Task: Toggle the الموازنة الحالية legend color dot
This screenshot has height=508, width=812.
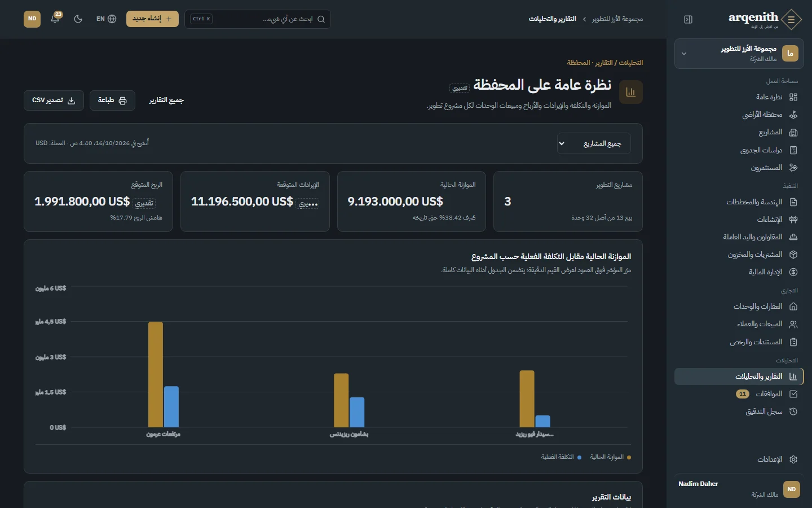Action: pyautogui.click(x=629, y=457)
